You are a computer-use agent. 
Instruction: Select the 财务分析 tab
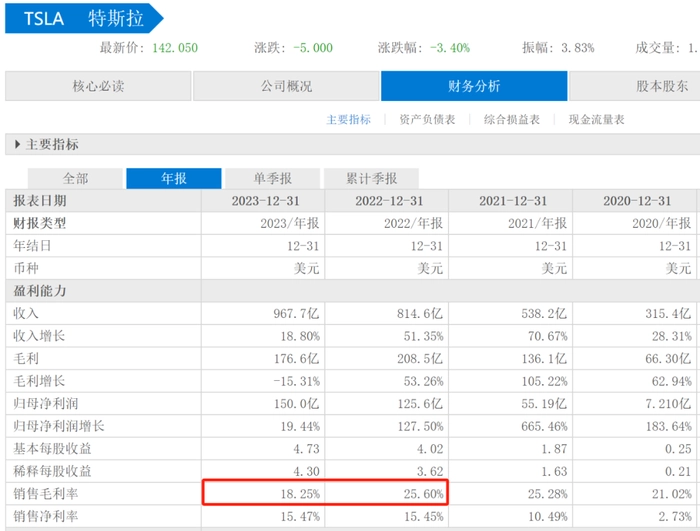click(473, 86)
